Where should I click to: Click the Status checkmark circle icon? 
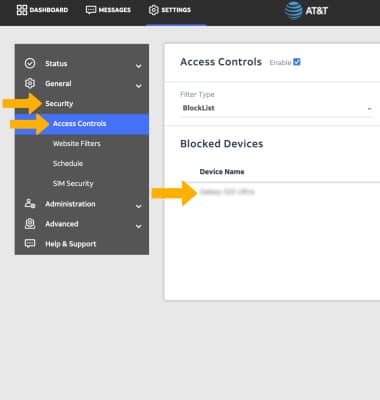30,63
